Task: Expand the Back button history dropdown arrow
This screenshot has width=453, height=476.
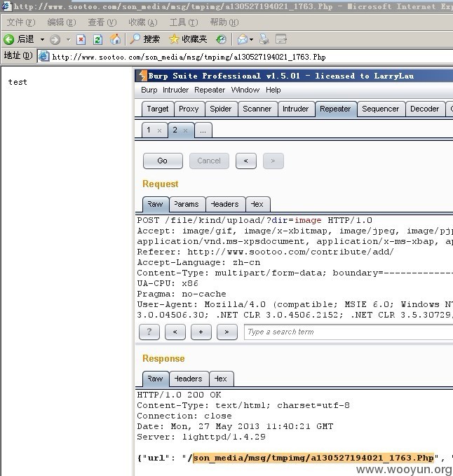Action: [42, 39]
